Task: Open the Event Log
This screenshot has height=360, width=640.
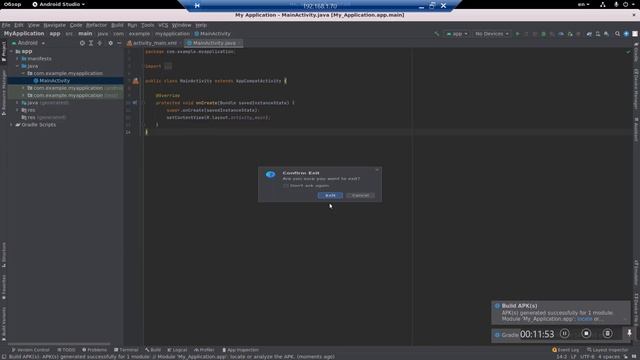Action: point(565,350)
